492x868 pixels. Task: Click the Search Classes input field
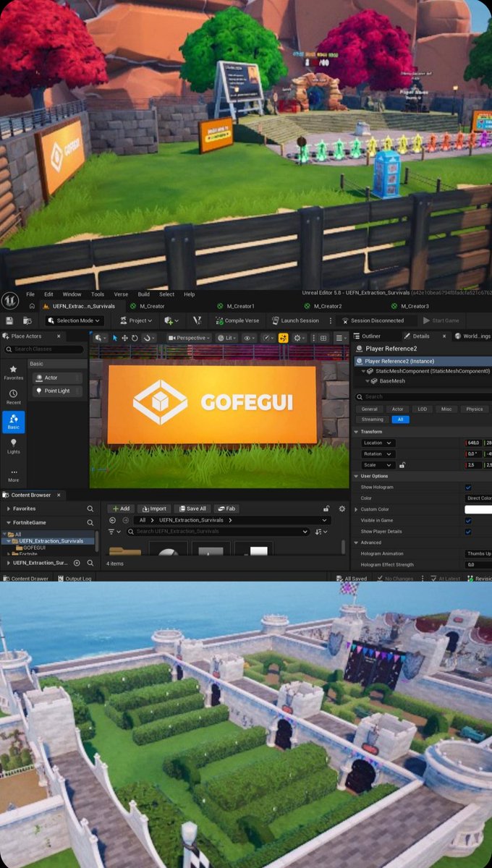pyautogui.click(x=45, y=349)
